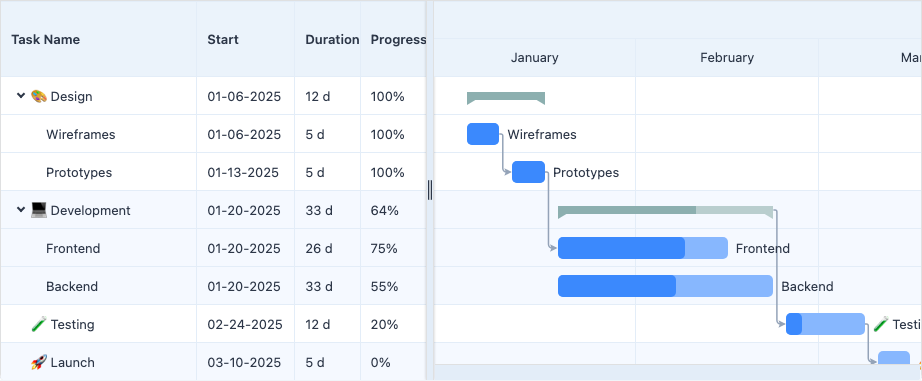Select the Design task name text

coord(71,96)
